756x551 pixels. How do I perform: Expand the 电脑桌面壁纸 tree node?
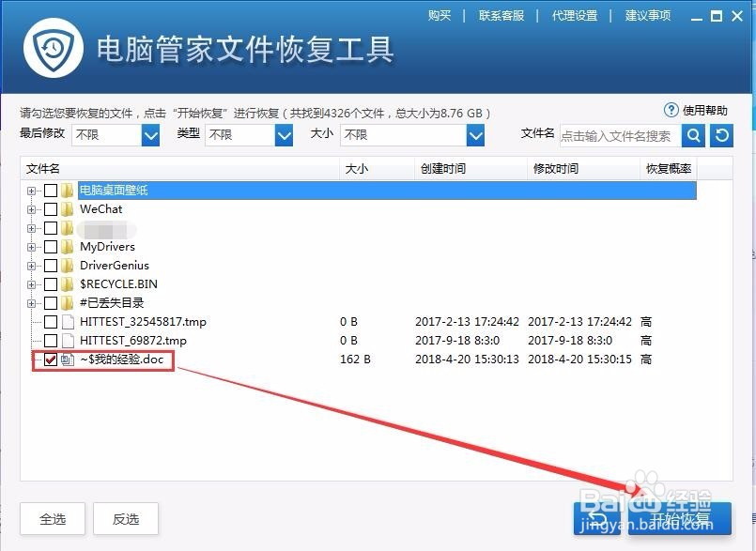coord(31,191)
